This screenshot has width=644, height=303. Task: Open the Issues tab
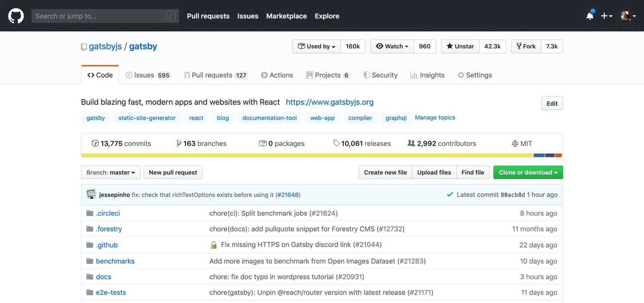pos(148,75)
